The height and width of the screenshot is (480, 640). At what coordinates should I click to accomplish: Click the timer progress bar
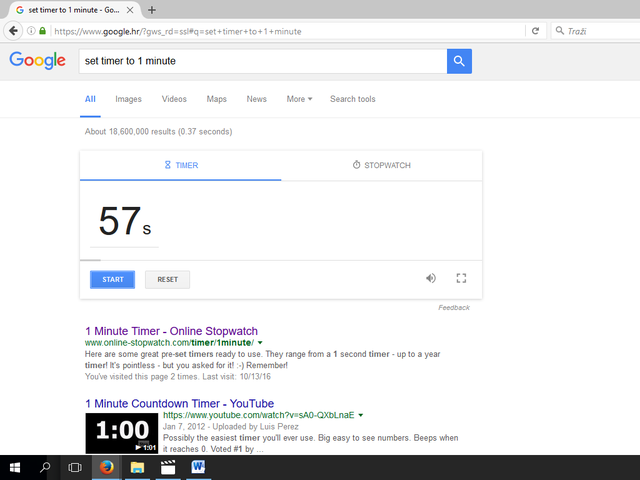[281, 260]
